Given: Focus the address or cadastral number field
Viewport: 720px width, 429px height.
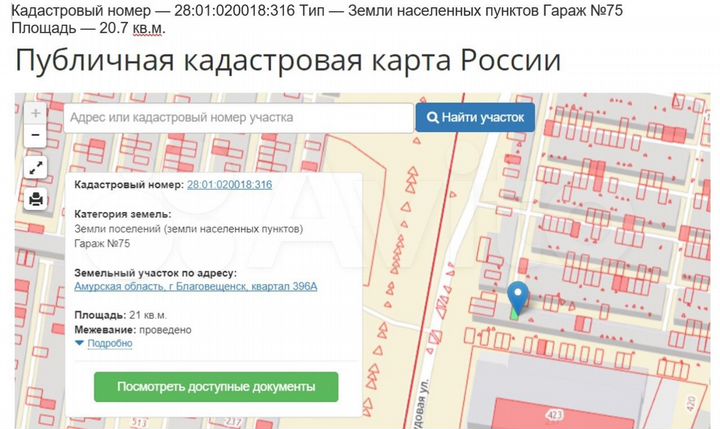Looking at the screenshot, I should tap(238, 118).
